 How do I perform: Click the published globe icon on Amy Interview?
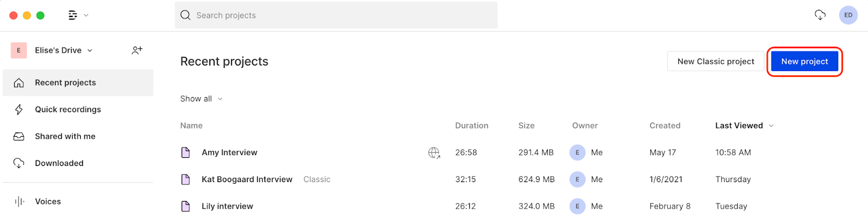(434, 153)
